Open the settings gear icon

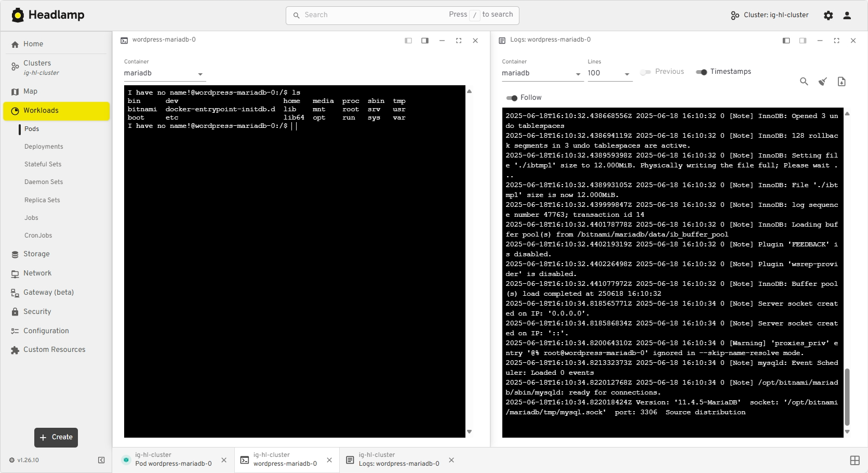click(828, 16)
